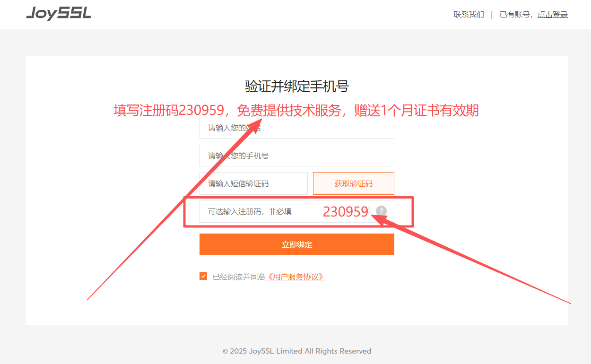Focus the name input field
The height and width of the screenshot is (364, 591).
point(297,128)
